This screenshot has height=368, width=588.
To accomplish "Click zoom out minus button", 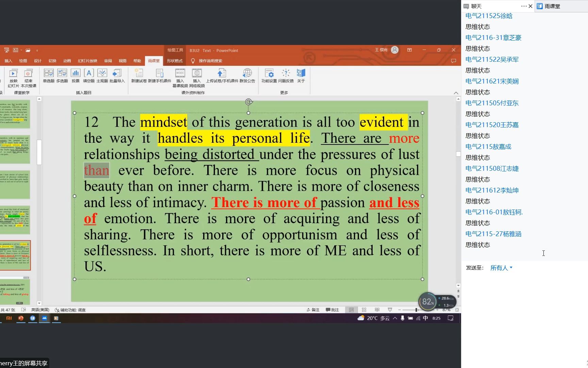I will pos(399,310).
